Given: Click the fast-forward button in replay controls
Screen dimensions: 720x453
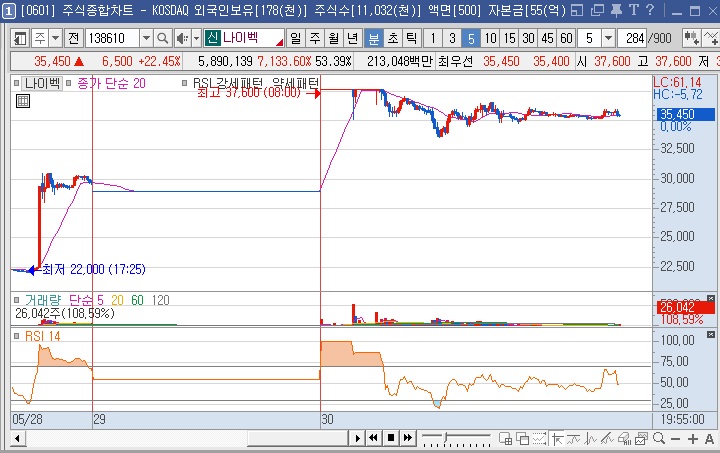Looking at the screenshot, I should [407, 438].
